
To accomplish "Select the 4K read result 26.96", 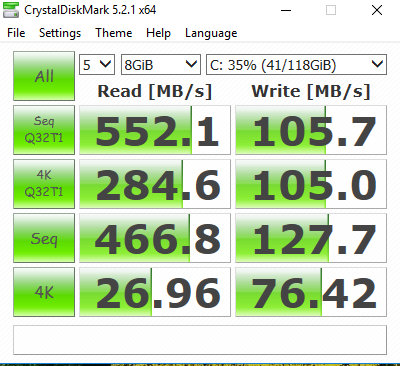I will 155,292.
